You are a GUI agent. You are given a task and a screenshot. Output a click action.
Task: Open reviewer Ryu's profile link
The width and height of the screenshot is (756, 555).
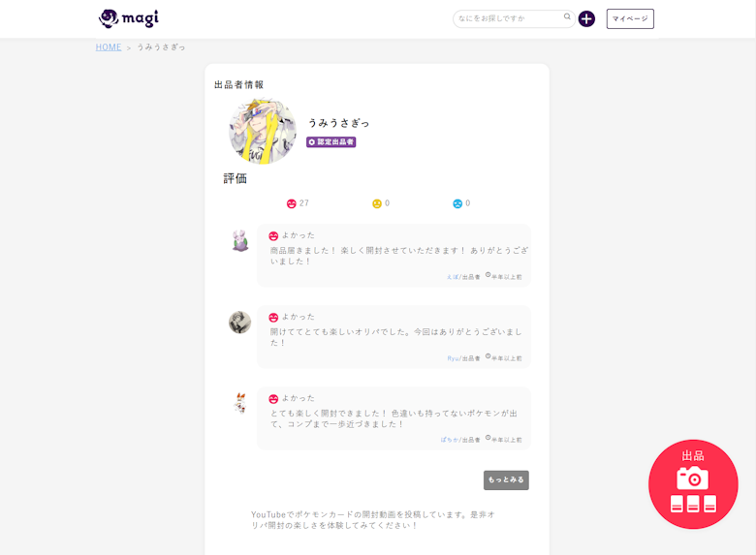453,358
